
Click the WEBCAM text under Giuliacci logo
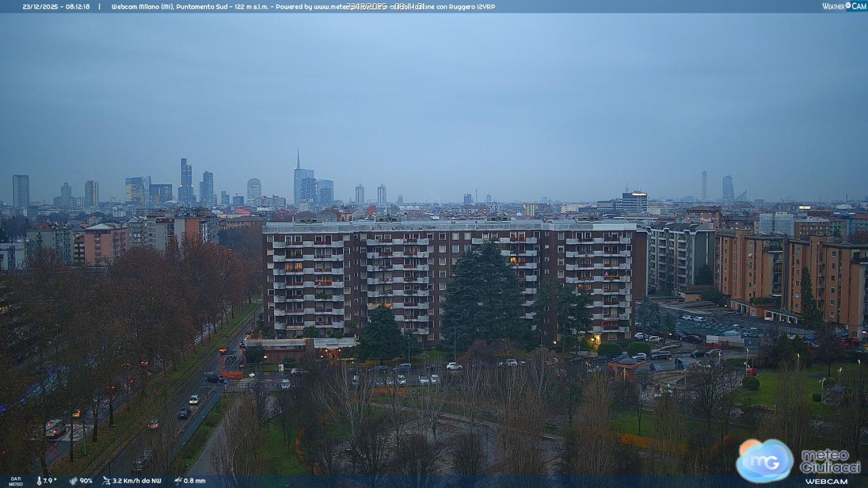coord(826,481)
